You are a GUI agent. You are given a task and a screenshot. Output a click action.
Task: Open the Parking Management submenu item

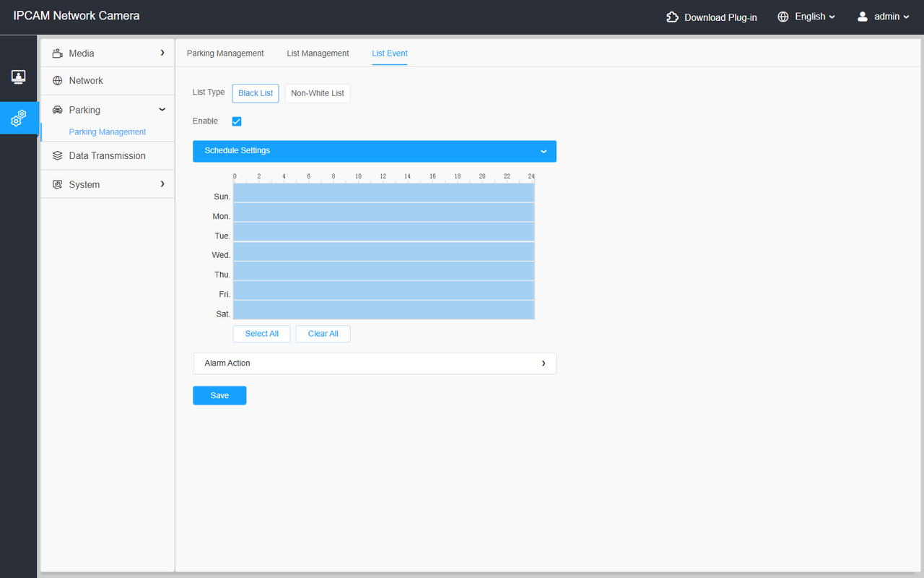pyautogui.click(x=108, y=132)
